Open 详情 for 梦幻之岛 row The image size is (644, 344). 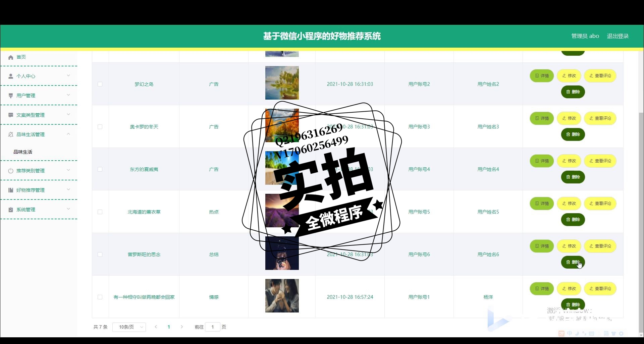[542, 76]
